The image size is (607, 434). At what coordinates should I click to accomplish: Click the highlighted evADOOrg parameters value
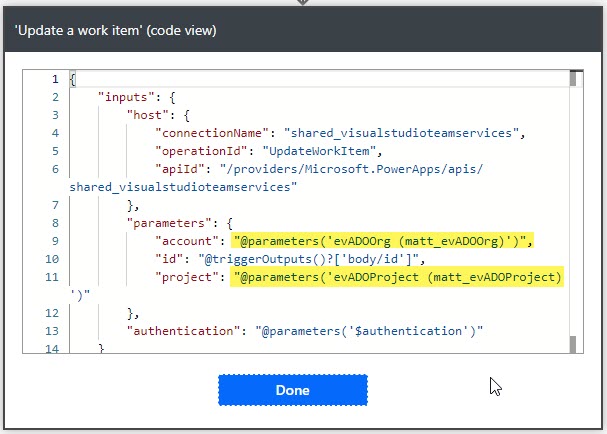[382, 241]
